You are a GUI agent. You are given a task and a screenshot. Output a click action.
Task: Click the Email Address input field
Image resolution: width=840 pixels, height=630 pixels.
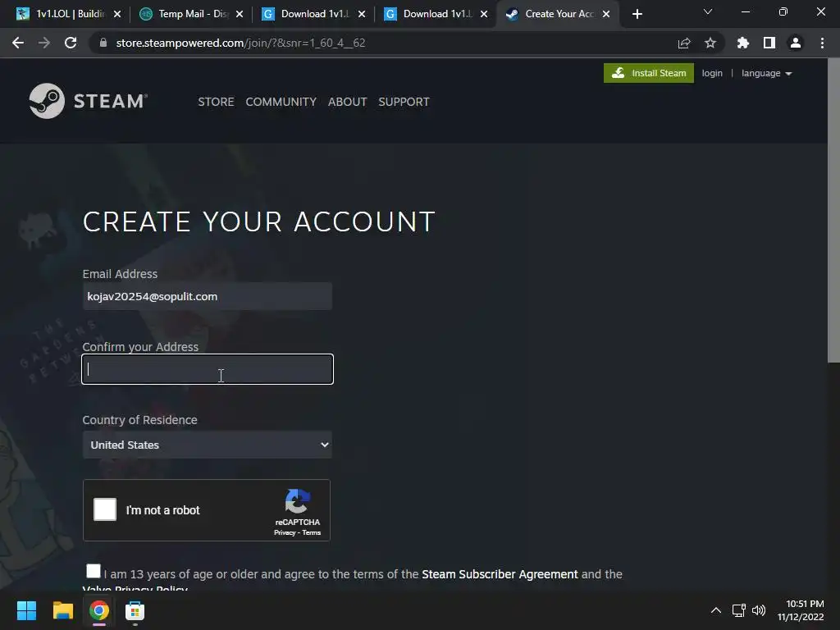click(x=208, y=296)
